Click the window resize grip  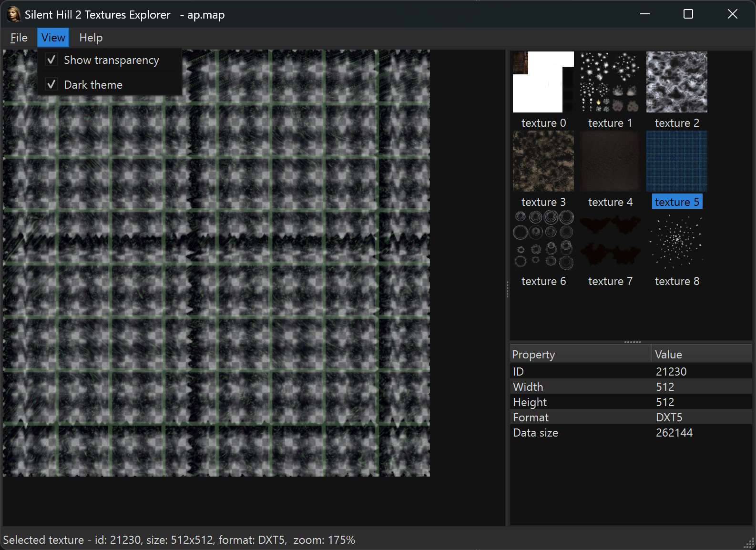750,543
